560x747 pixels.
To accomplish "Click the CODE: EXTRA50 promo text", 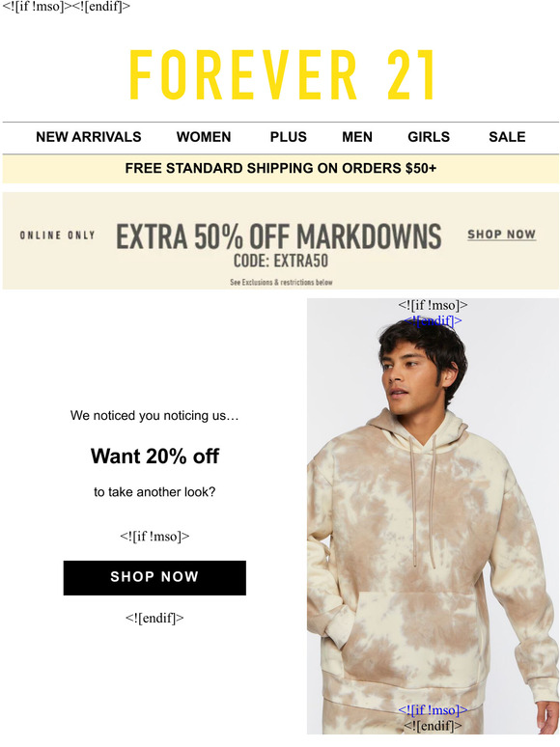I will point(281,261).
